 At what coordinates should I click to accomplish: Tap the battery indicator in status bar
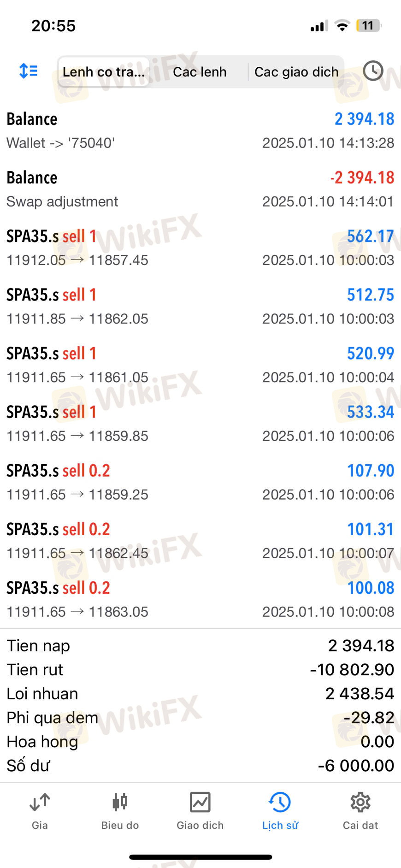click(369, 25)
